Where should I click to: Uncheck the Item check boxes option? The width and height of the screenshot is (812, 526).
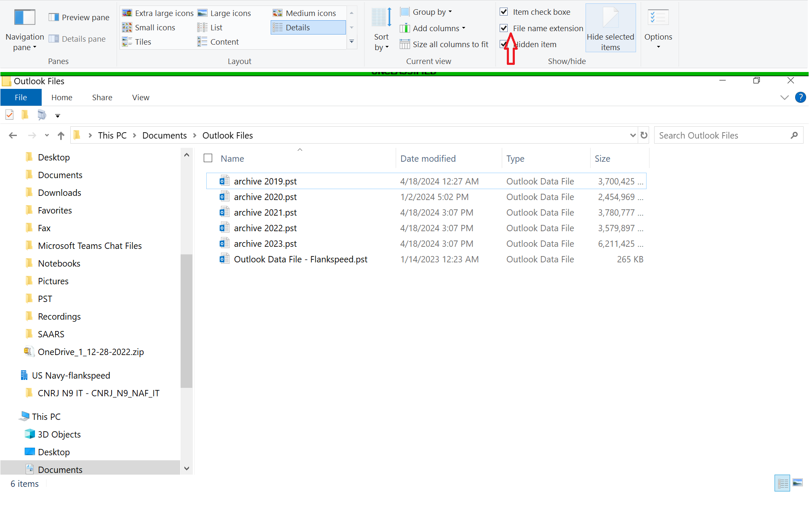(503, 12)
